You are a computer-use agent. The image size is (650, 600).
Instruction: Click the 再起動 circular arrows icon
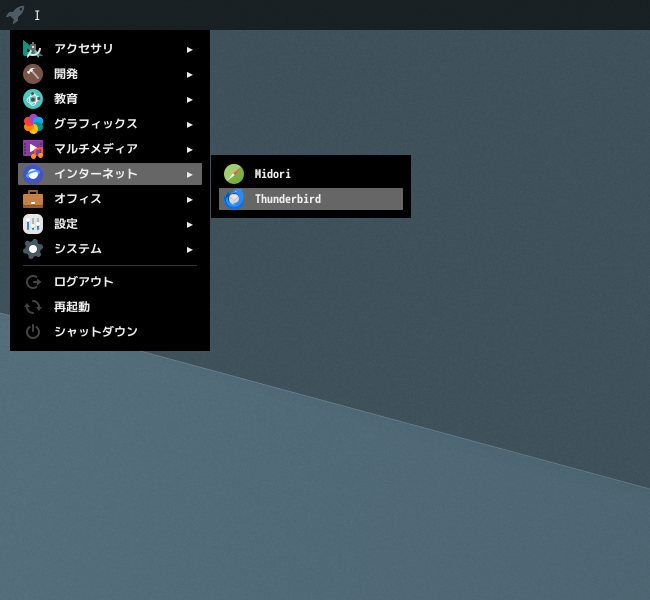33,307
